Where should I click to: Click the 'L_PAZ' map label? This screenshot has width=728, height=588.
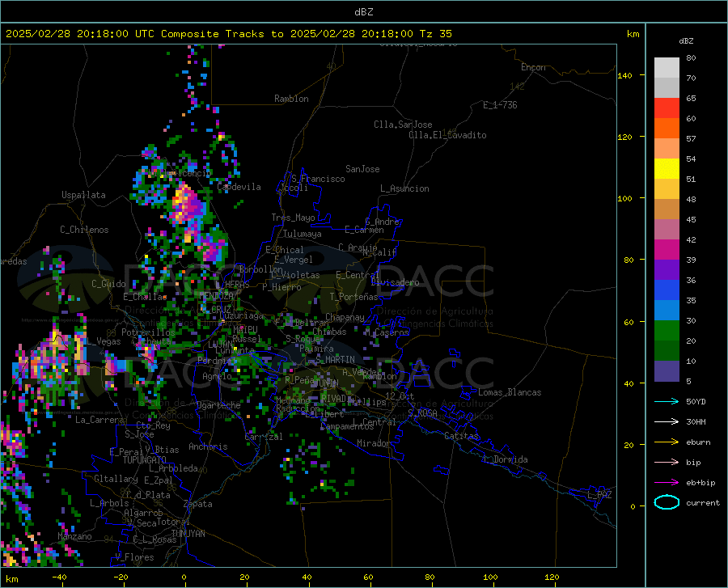599,495
